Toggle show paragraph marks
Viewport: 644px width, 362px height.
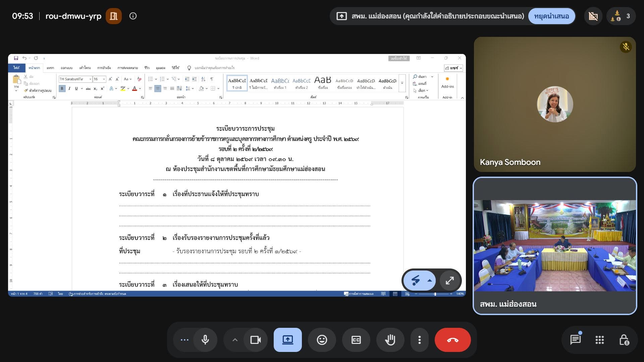pos(212,79)
